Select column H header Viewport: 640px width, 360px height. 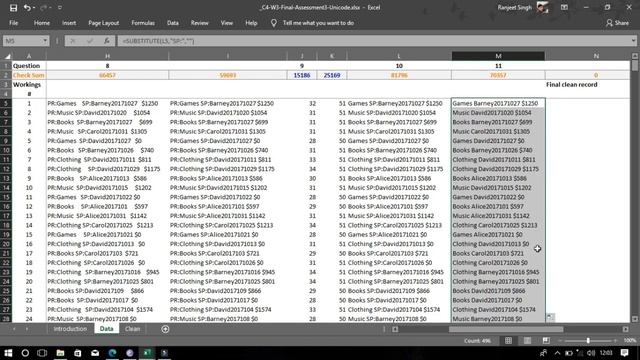[107, 56]
